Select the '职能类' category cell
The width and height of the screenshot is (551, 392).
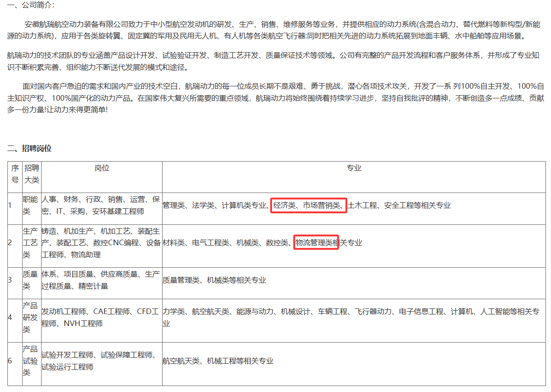pos(32,205)
